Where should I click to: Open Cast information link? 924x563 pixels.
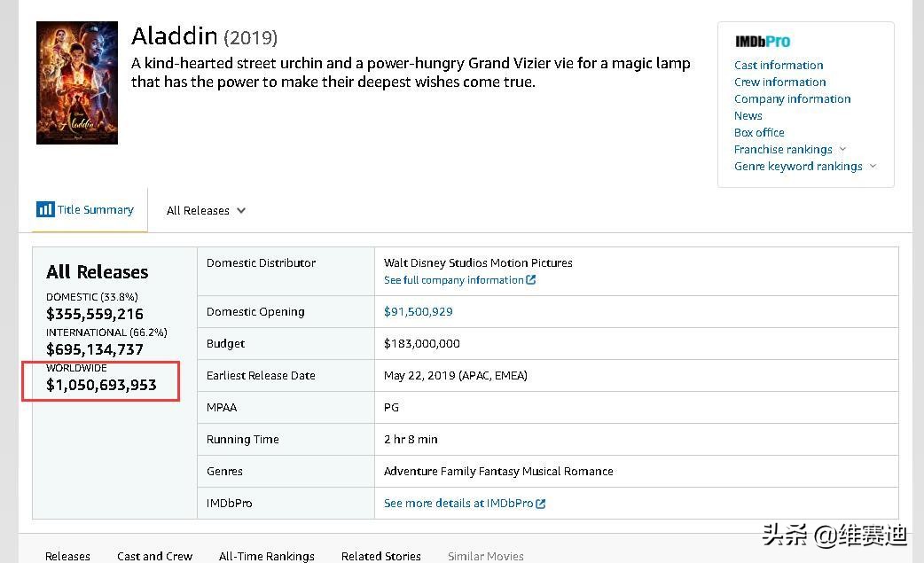(x=779, y=65)
